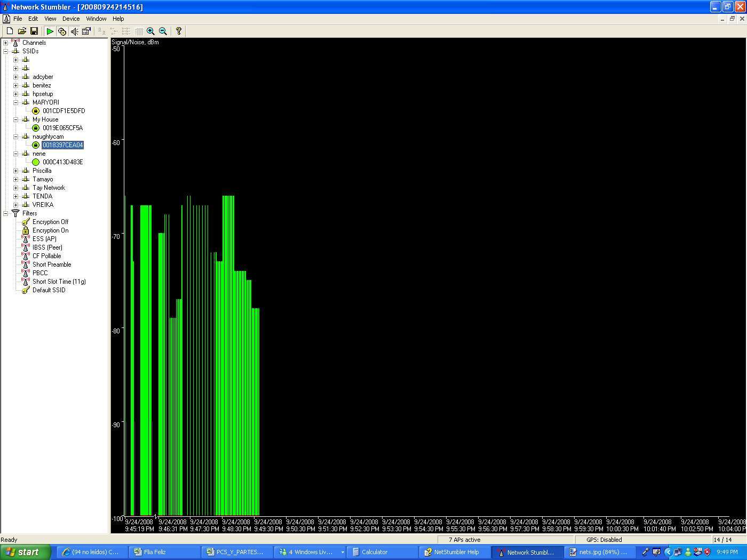Select the Short Preamble filter
The width and height of the screenshot is (747, 560).
pos(51,265)
